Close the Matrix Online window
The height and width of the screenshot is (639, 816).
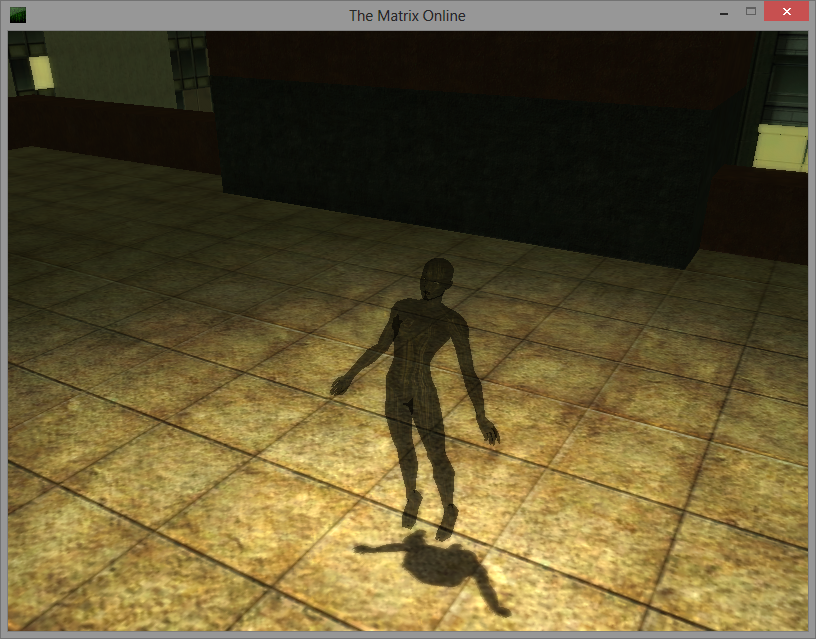tap(786, 12)
